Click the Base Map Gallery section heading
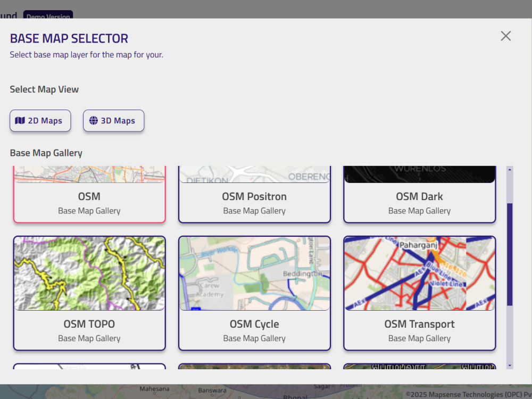The image size is (532, 399). pyautogui.click(x=46, y=153)
